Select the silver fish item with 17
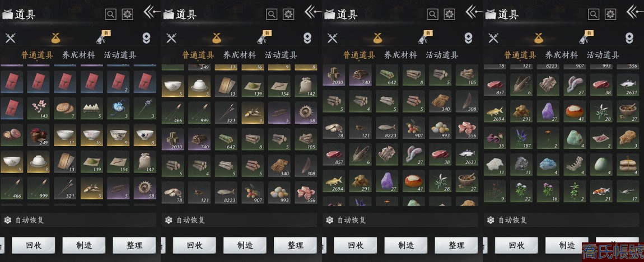 pyautogui.click(x=628, y=191)
